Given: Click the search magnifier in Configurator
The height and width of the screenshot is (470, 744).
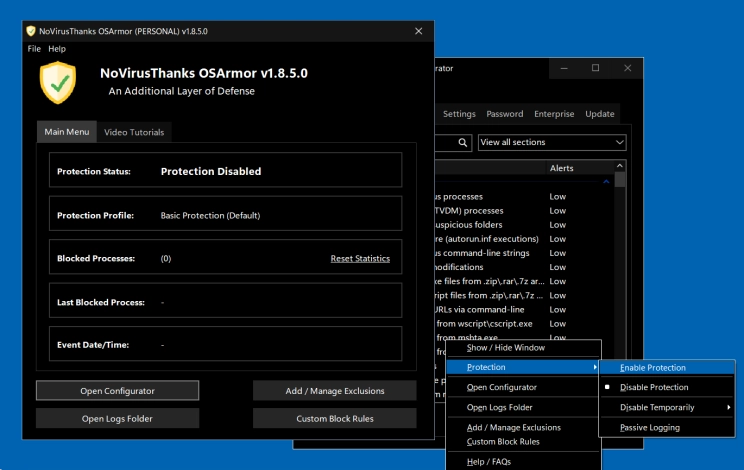Looking at the screenshot, I should pos(463,142).
